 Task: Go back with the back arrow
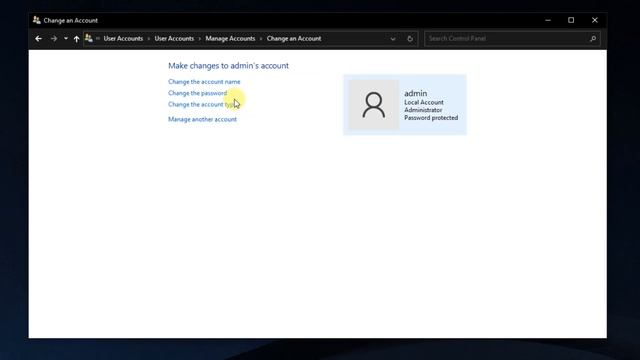[x=38, y=39]
